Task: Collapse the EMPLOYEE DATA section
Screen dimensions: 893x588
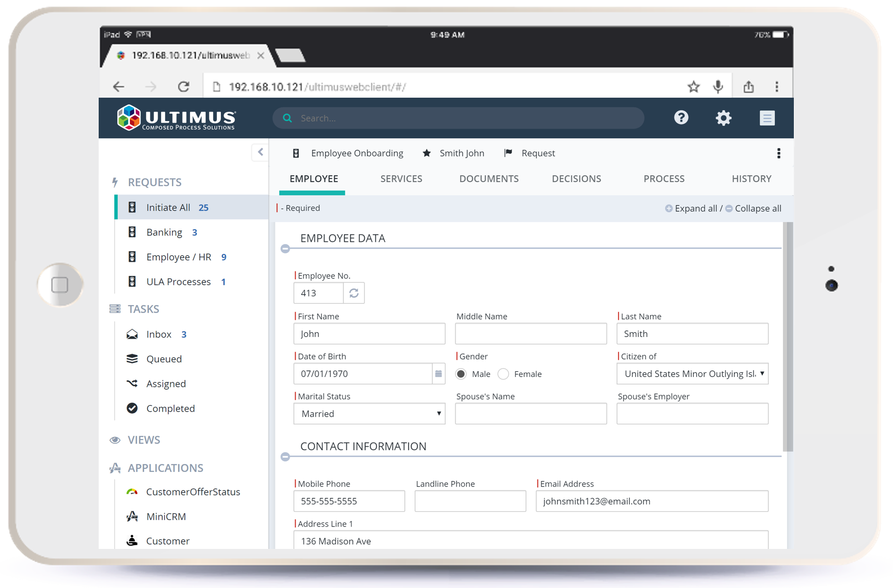Action: (x=285, y=249)
